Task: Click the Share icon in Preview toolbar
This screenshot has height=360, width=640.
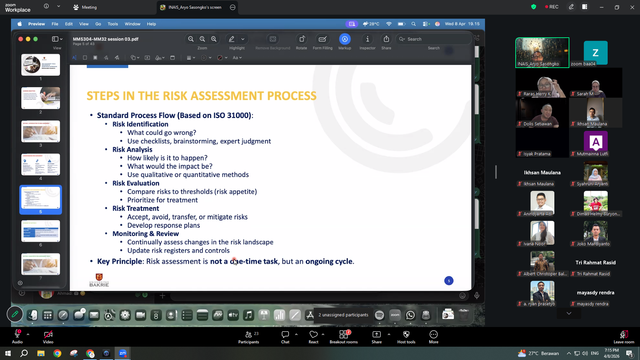Action: (386, 39)
